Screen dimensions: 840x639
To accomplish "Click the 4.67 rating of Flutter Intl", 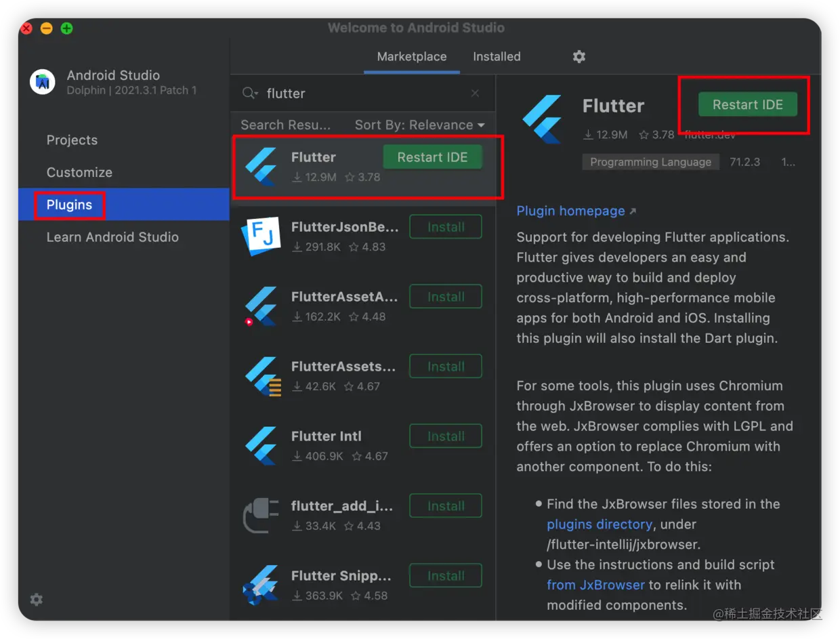I will [369, 457].
